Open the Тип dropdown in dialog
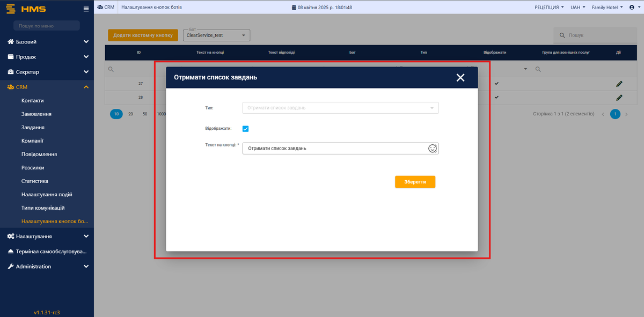Image resolution: width=644 pixels, height=317 pixels. click(x=340, y=108)
